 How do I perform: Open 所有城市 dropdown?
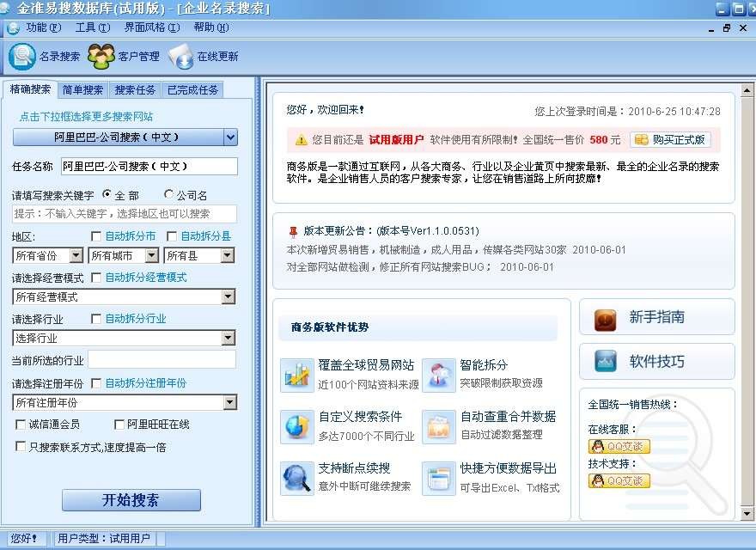[x=151, y=255]
